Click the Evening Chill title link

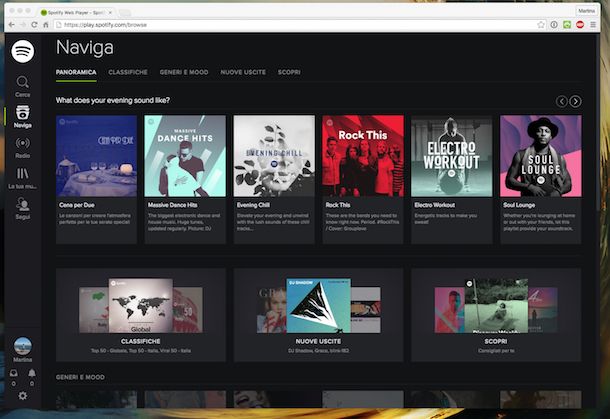coord(253,205)
